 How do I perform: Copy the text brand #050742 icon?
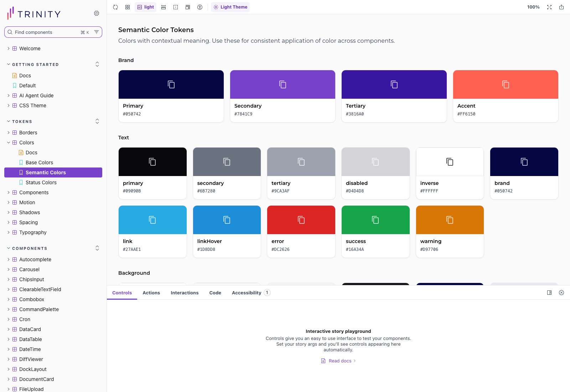524,162
